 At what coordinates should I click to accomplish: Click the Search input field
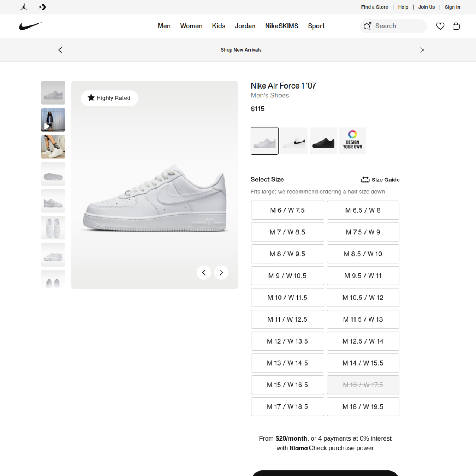pos(393,26)
